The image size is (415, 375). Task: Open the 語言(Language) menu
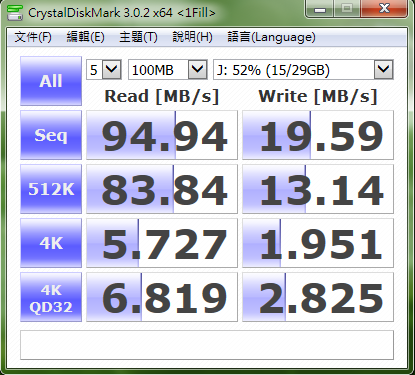coord(271,37)
